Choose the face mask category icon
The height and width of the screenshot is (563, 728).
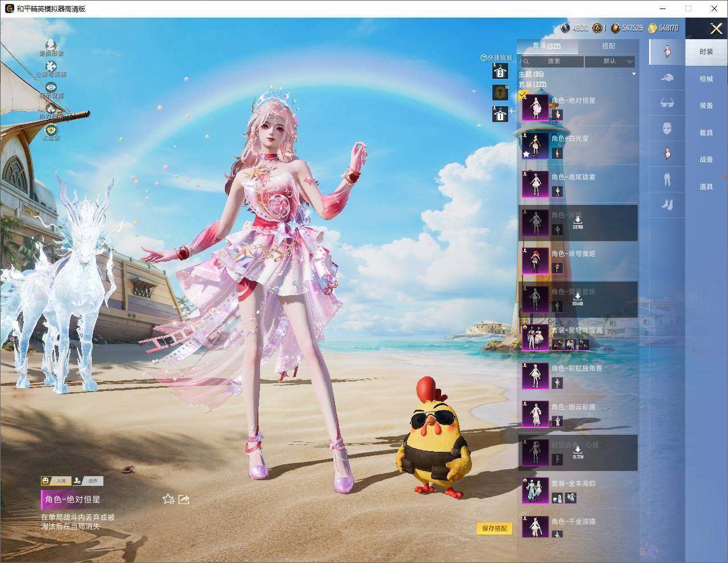click(x=667, y=128)
